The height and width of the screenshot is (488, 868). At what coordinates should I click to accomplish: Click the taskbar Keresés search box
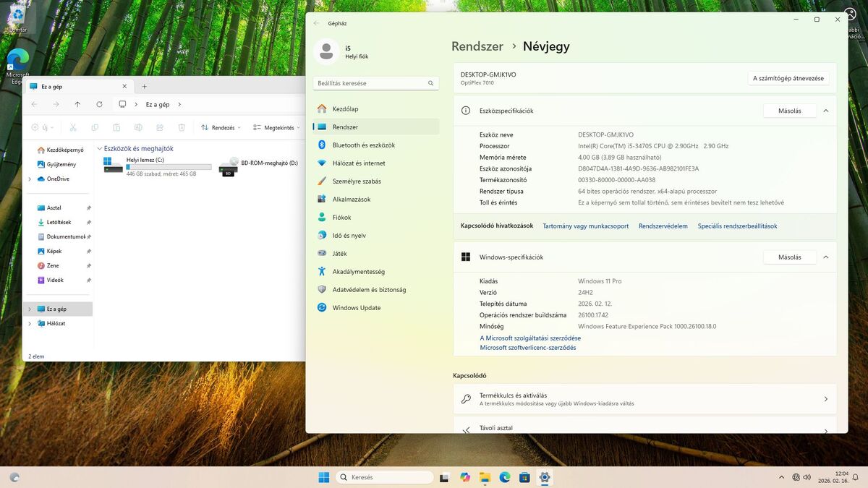pos(386,477)
